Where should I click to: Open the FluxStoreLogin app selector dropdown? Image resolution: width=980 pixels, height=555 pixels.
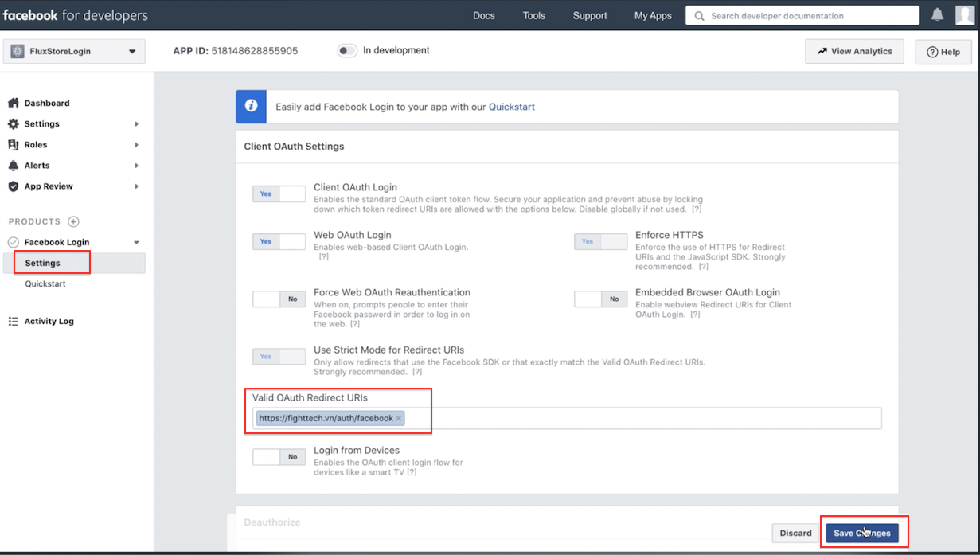pos(74,51)
